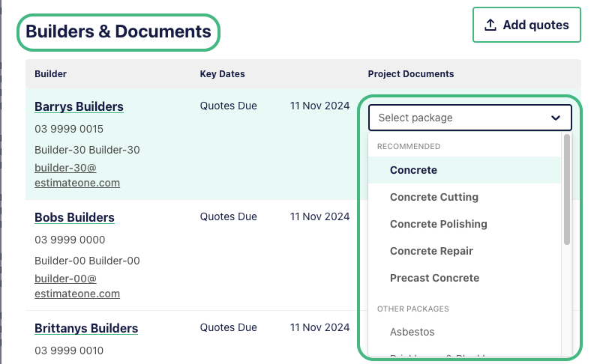The height and width of the screenshot is (364, 597).
Task: Click the chevron arrow in Select package
Action: pos(556,118)
